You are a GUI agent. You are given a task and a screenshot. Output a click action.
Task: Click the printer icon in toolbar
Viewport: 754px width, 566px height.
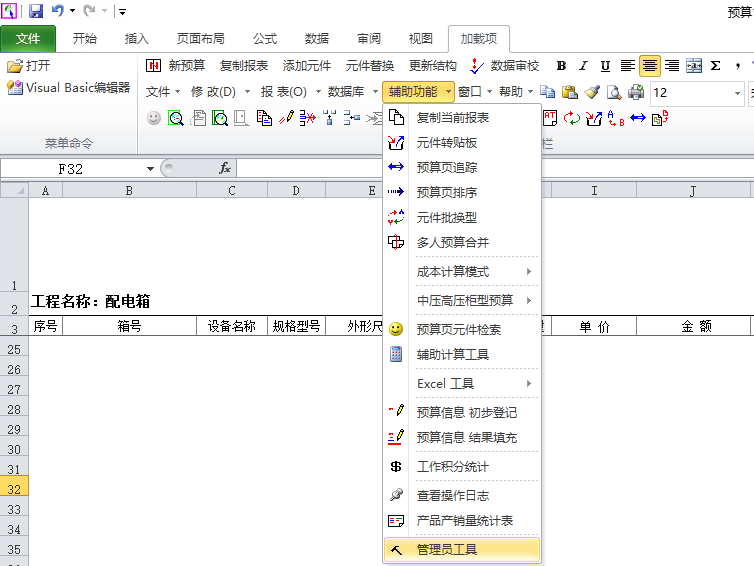[636, 92]
